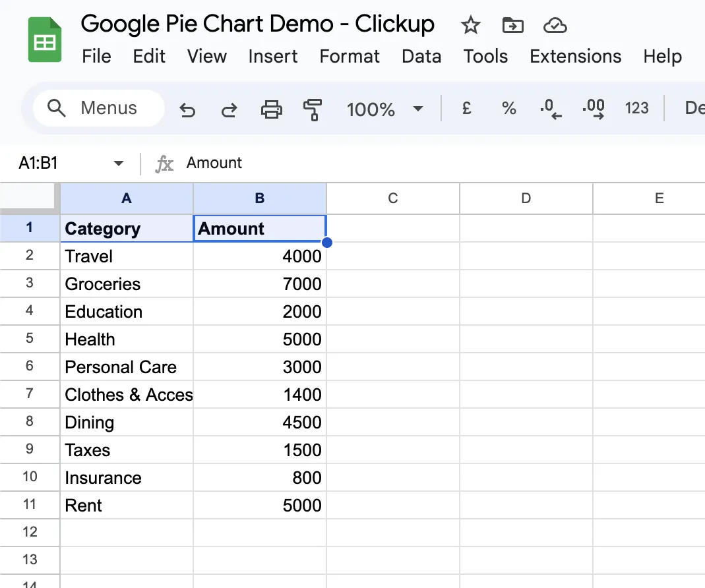Select the Groceries cell

coord(127,283)
